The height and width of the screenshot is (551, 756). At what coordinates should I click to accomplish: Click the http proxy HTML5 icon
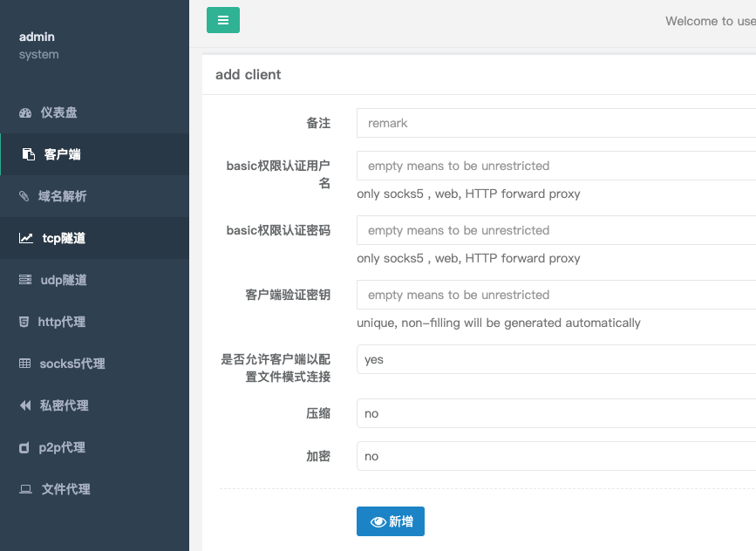[x=24, y=322]
